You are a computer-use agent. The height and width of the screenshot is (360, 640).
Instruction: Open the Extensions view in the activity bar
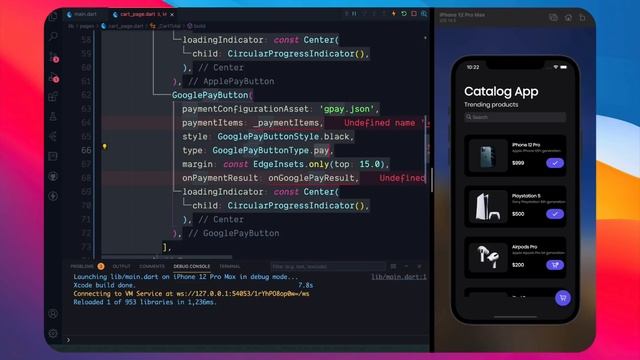(53, 97)
